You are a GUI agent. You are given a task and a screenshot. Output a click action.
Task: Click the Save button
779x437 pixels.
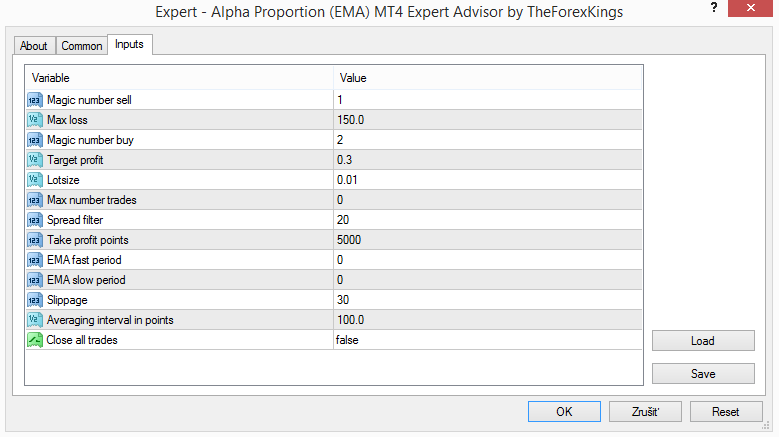702,374
